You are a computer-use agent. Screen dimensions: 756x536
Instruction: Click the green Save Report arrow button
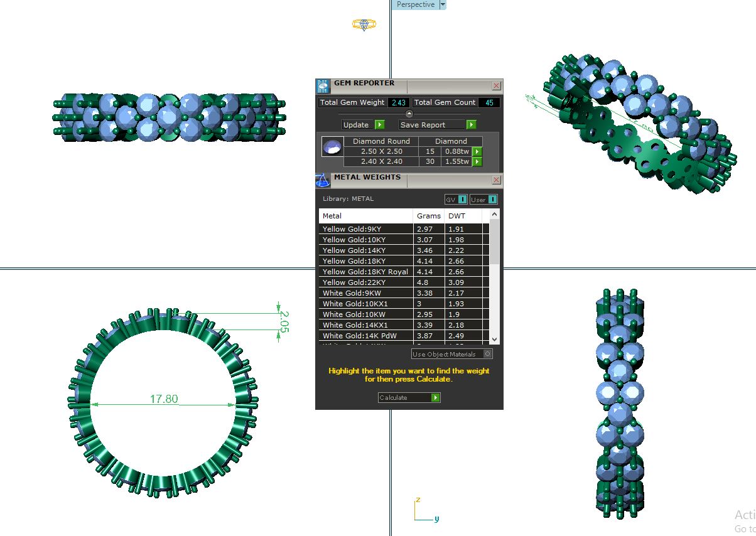[472, 125]
